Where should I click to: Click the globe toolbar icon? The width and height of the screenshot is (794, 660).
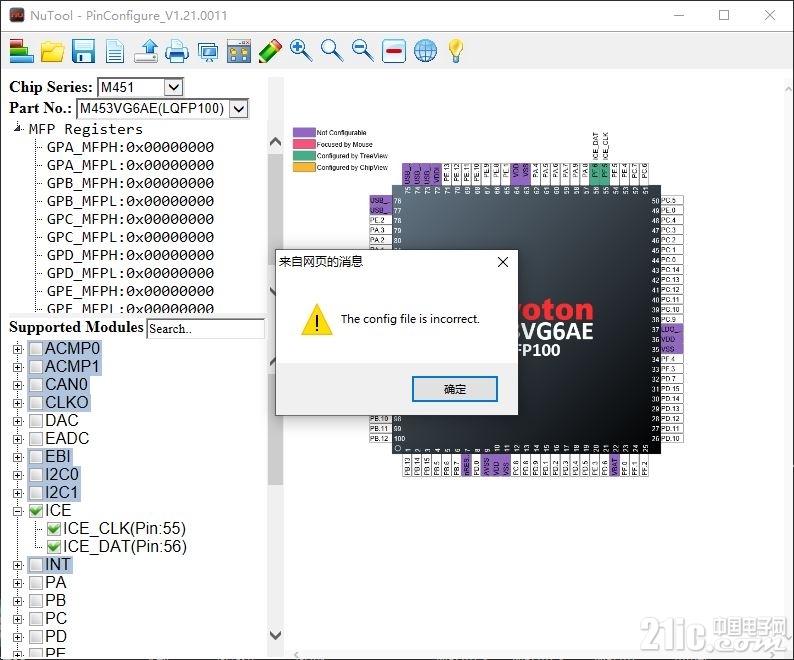(425, 51)
